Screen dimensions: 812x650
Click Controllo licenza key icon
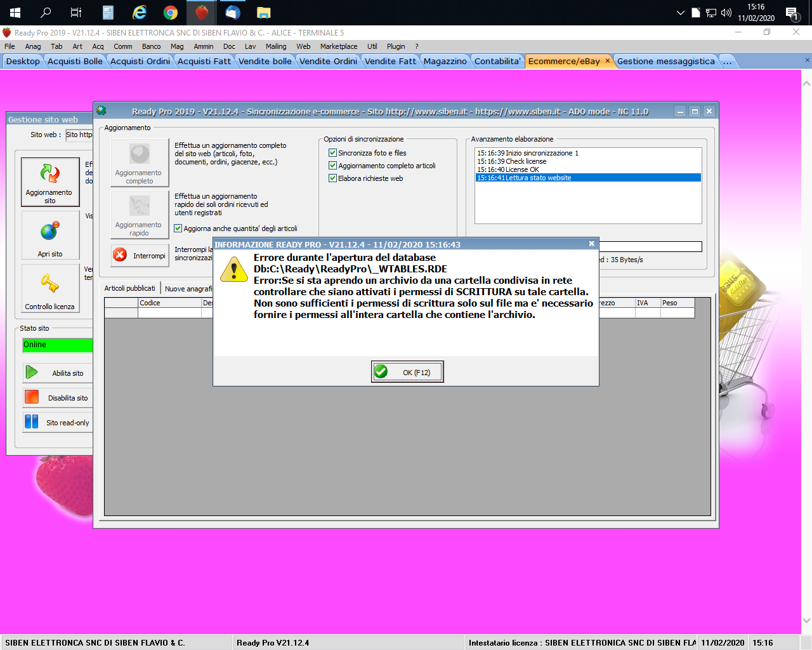tap(50, 288)
